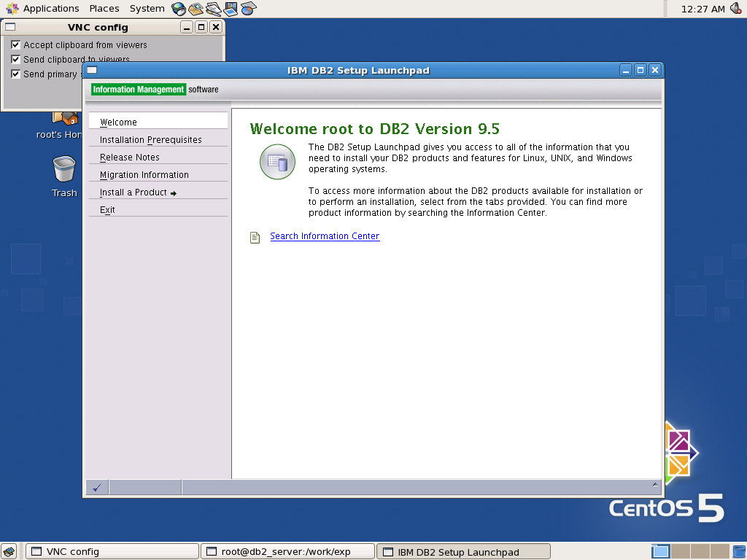Switch to root@db2_server terminal taskbar button
747x560 pixels.
click(287, 551)
